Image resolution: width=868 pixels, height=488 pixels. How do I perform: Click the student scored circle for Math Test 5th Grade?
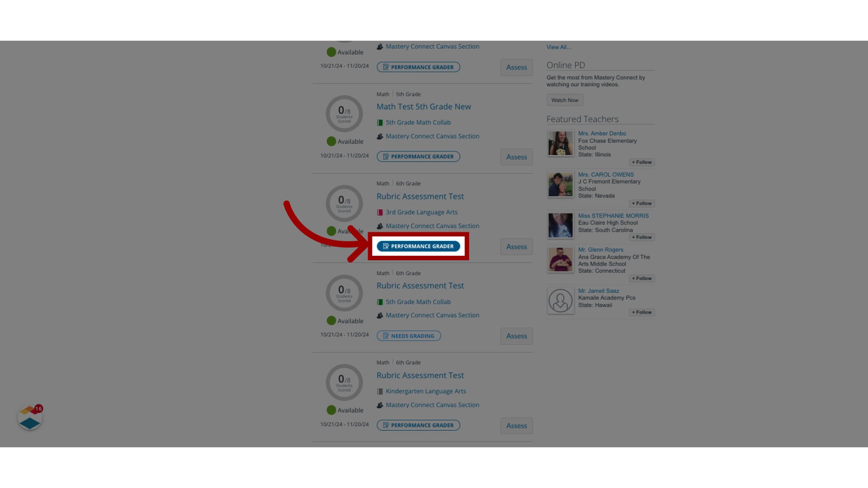coord(344,113)
